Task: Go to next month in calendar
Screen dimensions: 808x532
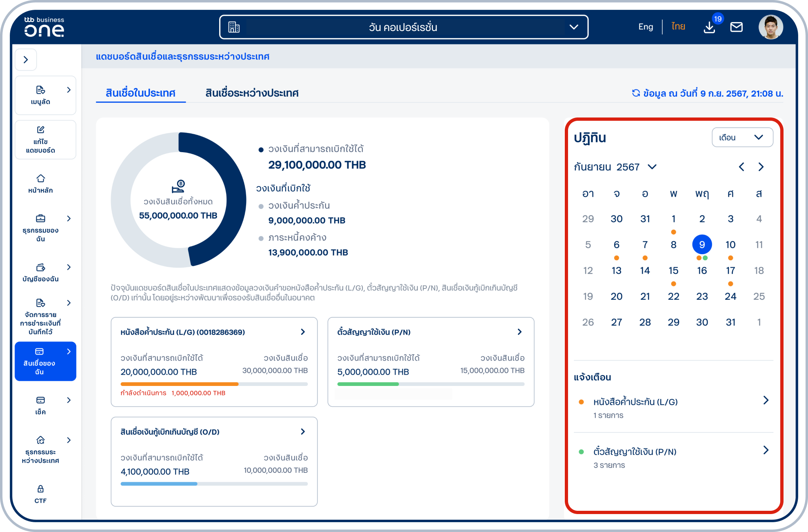Action: [761, 167]
